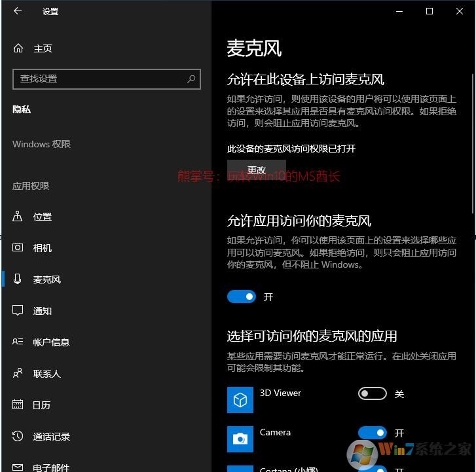Click the 相机 camera icon in sidebar
The height and width of the screenshot is (472, 476).
(17, 247)
